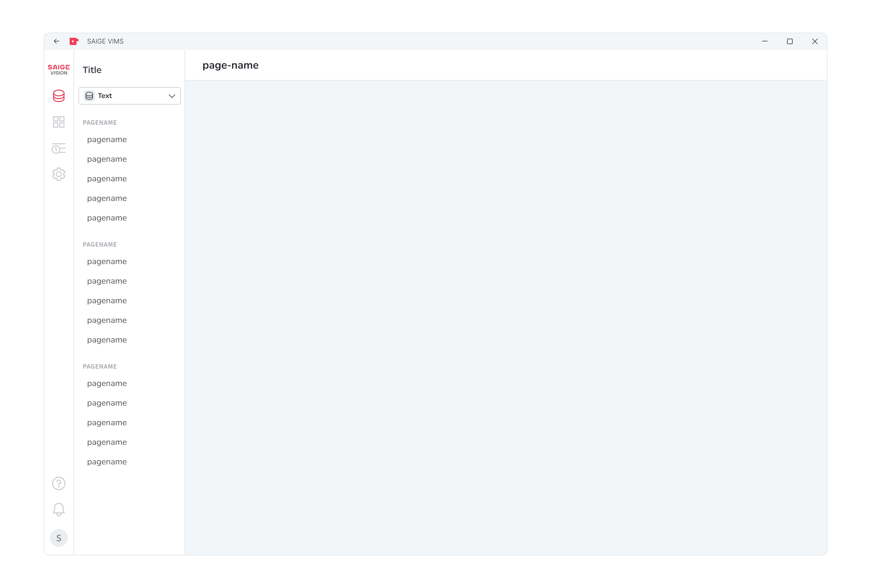
Task: Open the red database stack sidebar icon
Action: click(x=59, y=96)
